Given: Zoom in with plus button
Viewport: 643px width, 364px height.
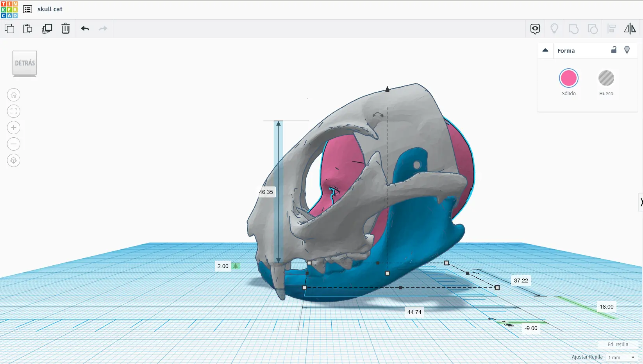Looking at the screenshot, I should tap(14, 128).
